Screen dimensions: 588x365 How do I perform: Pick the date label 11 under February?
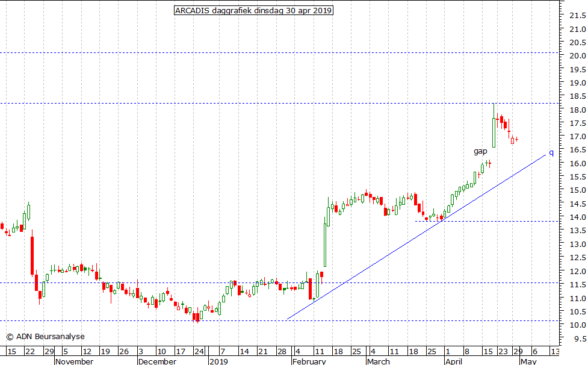[x=319, y=352]
